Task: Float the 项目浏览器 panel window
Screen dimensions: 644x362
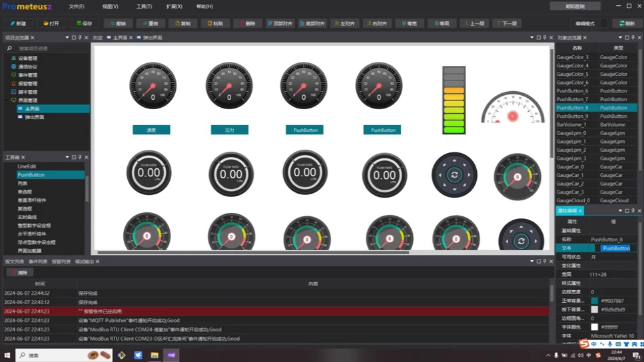Action: [73, 38]
